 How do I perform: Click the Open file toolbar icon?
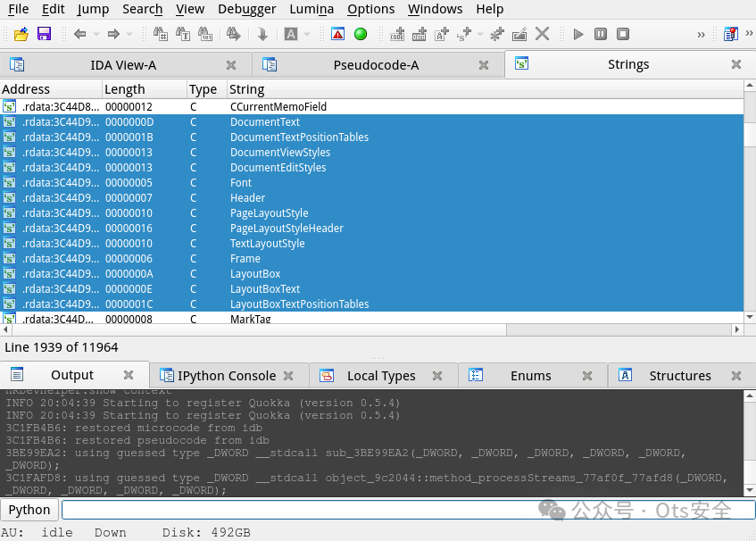[x=21, y=34]
